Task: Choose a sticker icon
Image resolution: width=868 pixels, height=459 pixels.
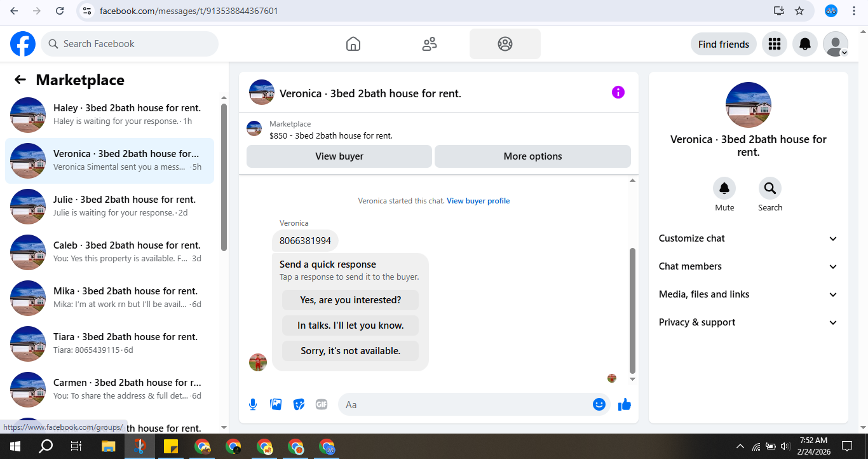Action: tap(299, 404)
